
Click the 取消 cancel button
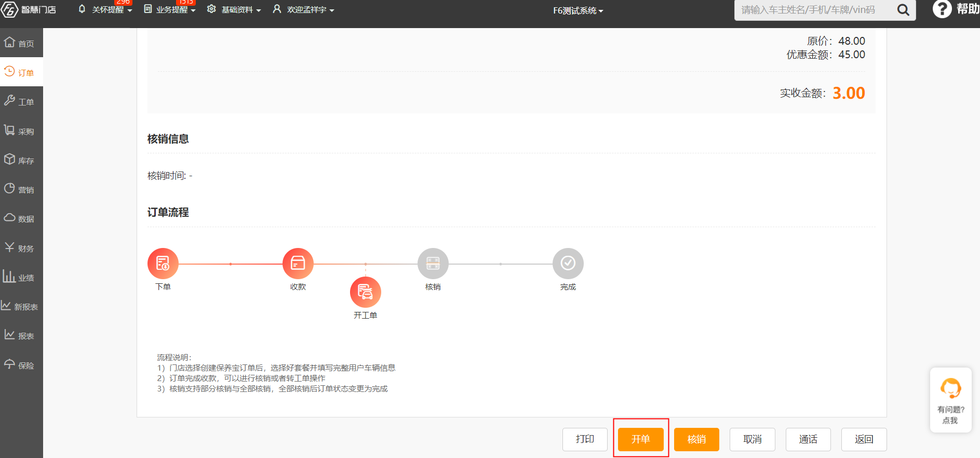point(753,439)
